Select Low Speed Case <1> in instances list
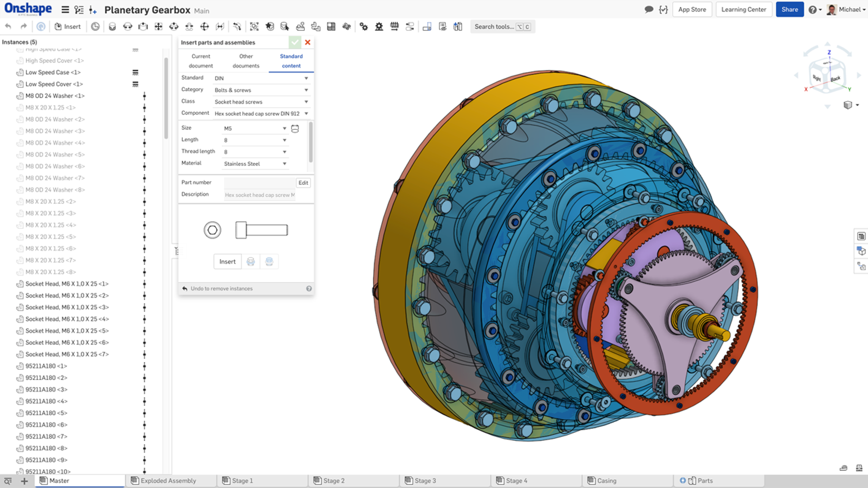 click(x=53, y=73)
